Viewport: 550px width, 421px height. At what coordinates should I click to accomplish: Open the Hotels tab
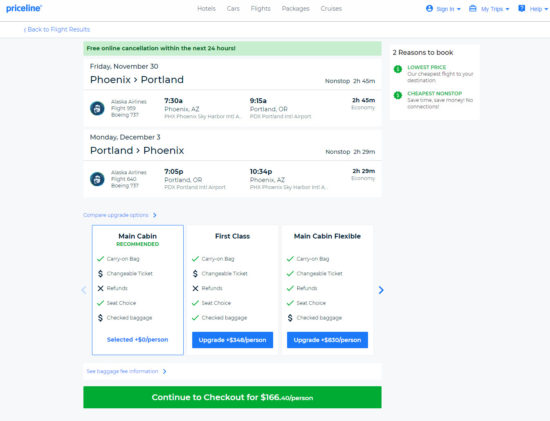click(x=206, y=8)
